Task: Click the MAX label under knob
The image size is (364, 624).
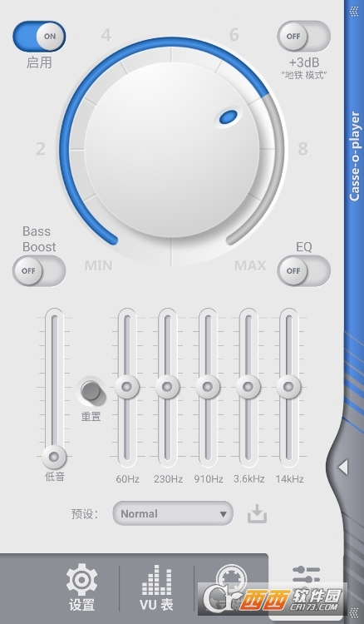Action: (250, 265)
